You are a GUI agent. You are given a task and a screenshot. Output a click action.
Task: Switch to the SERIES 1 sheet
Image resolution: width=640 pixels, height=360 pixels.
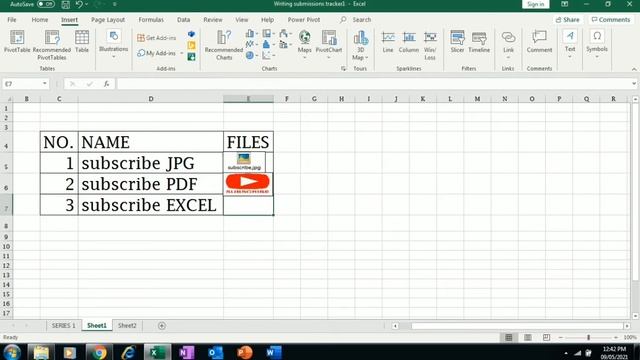coord(63,325)
